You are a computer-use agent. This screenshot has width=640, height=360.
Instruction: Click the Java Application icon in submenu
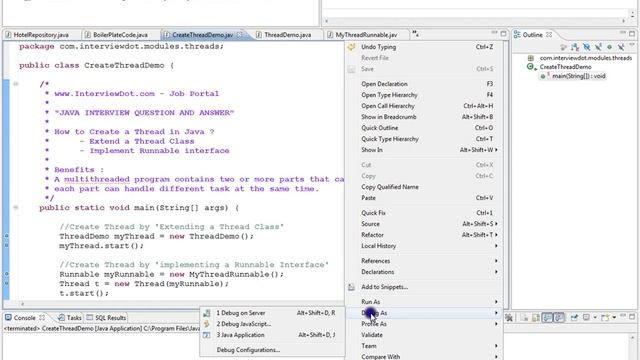[207, 335]
